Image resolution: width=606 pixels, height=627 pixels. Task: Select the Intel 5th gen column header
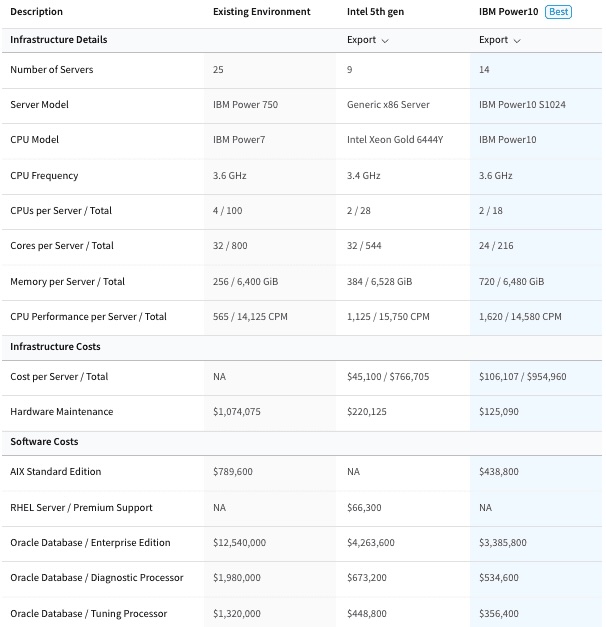point(375,12)
